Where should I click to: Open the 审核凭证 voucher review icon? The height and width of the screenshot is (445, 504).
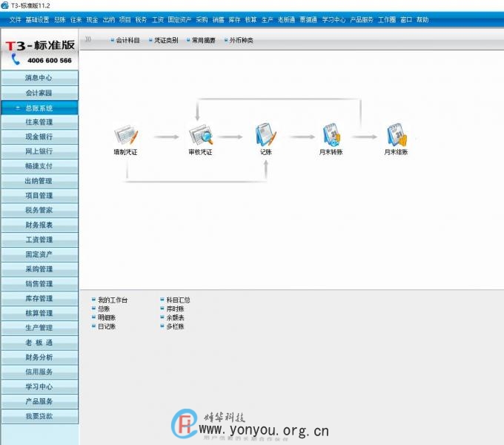click(201, 135)
